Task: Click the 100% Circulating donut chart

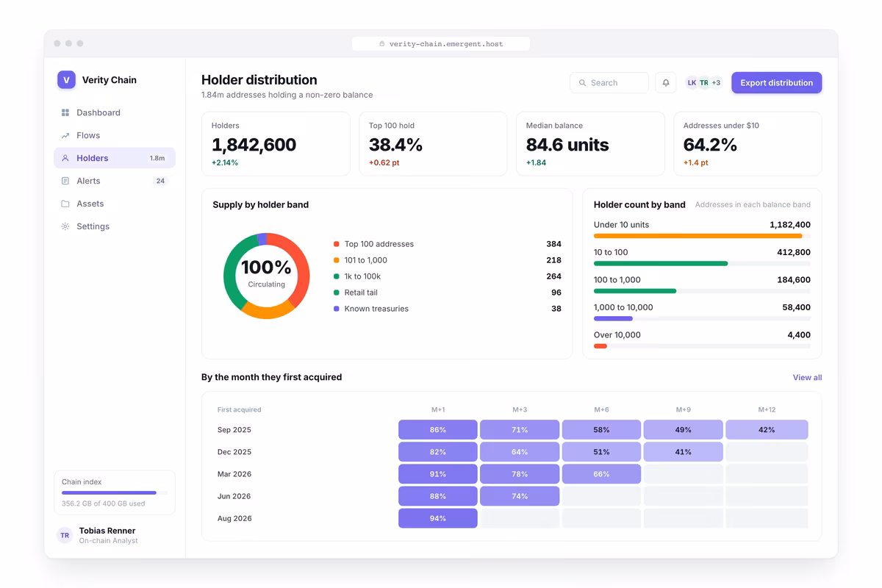Action: coord(266,276)
